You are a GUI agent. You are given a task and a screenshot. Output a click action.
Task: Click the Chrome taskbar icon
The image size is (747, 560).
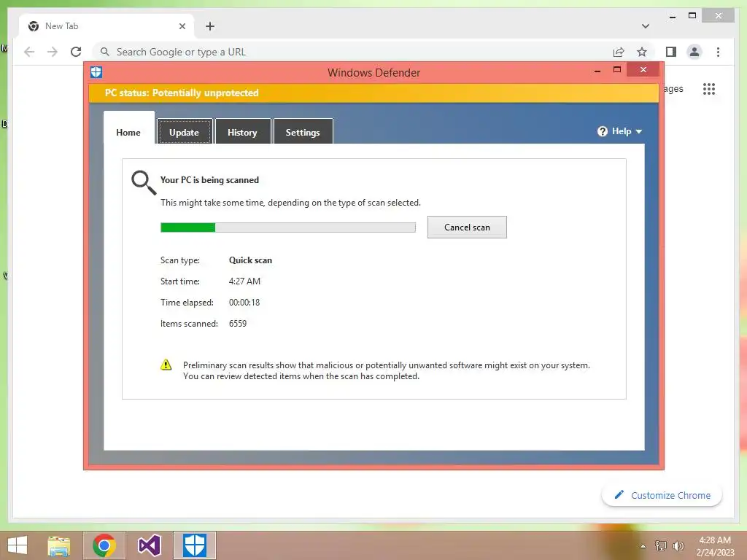pyautogui.click(x=104, y=545)
